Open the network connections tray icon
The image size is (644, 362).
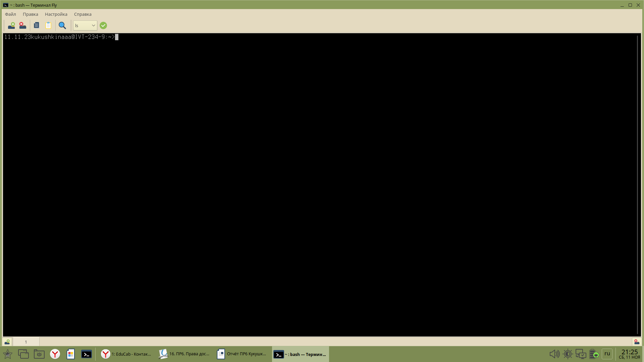click(x=581, y=354)
